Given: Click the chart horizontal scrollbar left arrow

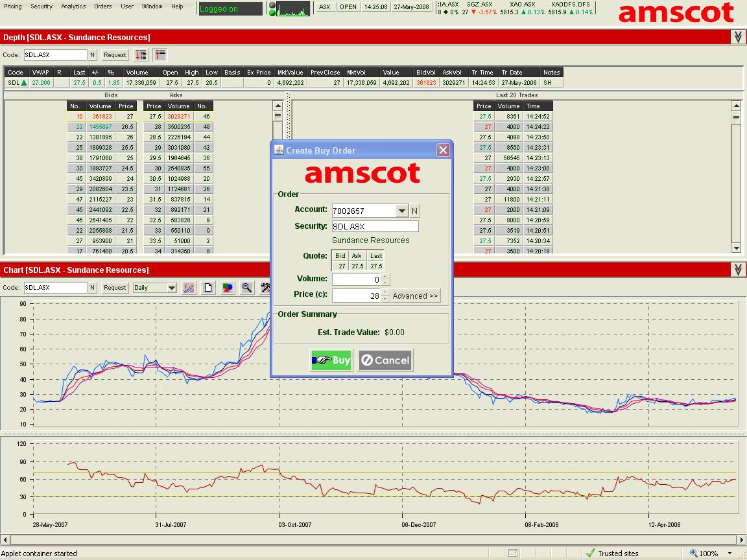Looking at the screenshot, I should (5, 539).
